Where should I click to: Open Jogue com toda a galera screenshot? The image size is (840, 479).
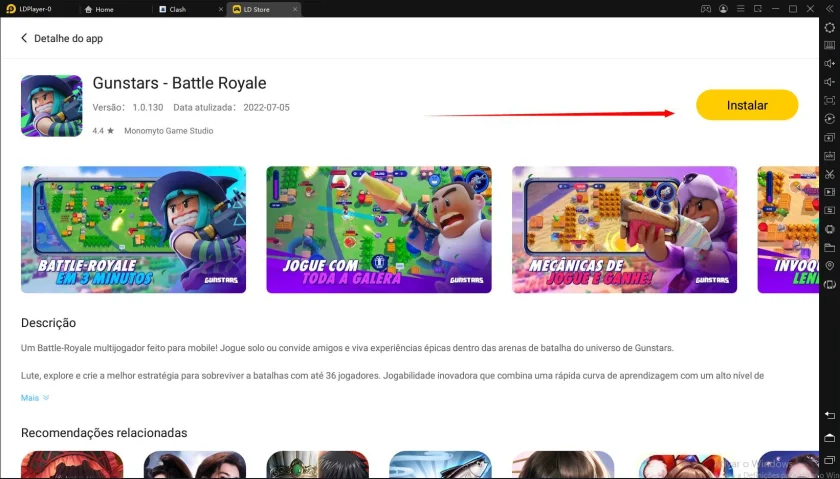[x=379, y=229]
